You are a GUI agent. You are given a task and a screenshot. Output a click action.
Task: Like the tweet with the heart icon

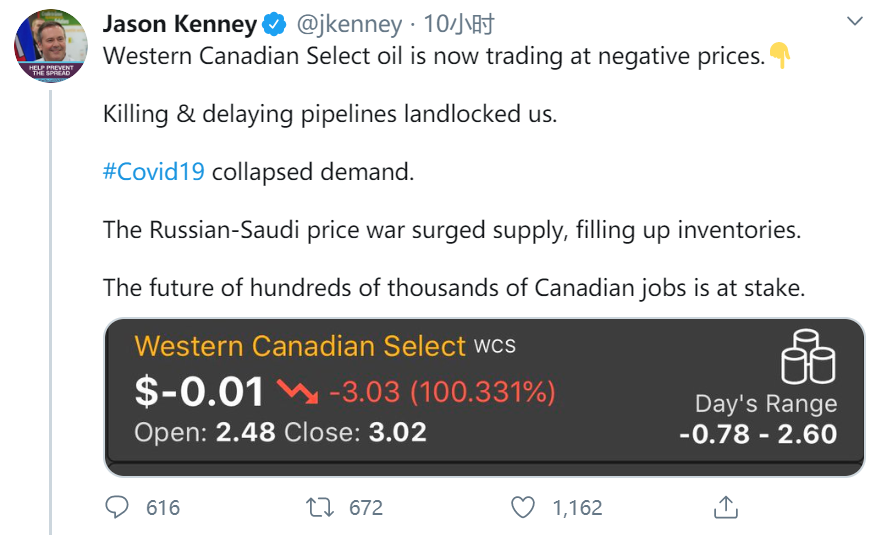[523, 507]
